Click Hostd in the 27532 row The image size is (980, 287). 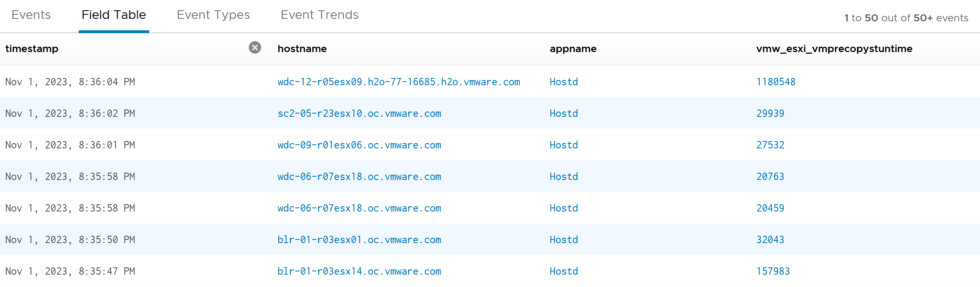click(x=564, y=145)
